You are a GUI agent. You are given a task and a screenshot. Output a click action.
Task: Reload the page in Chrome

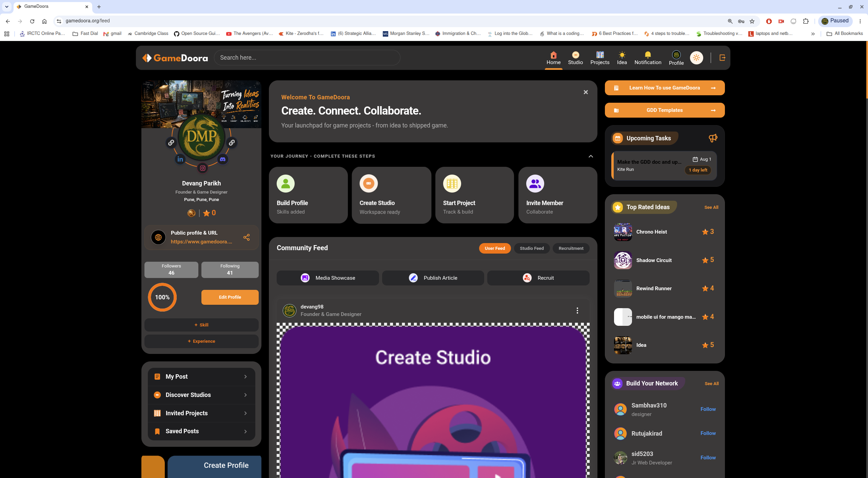tap(32, 21)
